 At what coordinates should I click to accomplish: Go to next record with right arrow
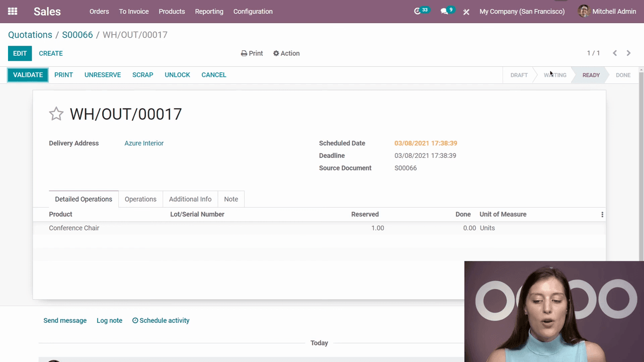point(628,53)
